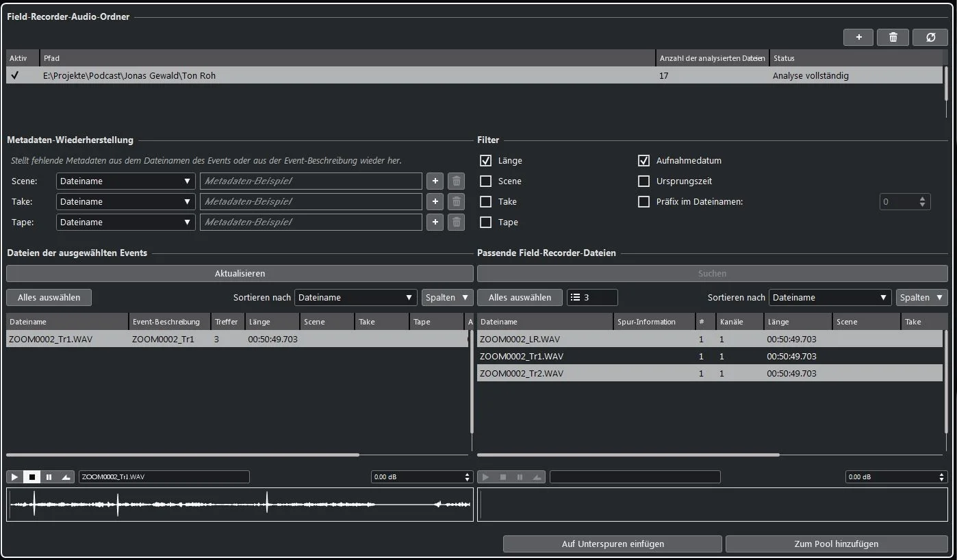Refresh the audio folder analysis
Image resolution: width=957 pixels, height=560 pixels.
click(930, 37)
